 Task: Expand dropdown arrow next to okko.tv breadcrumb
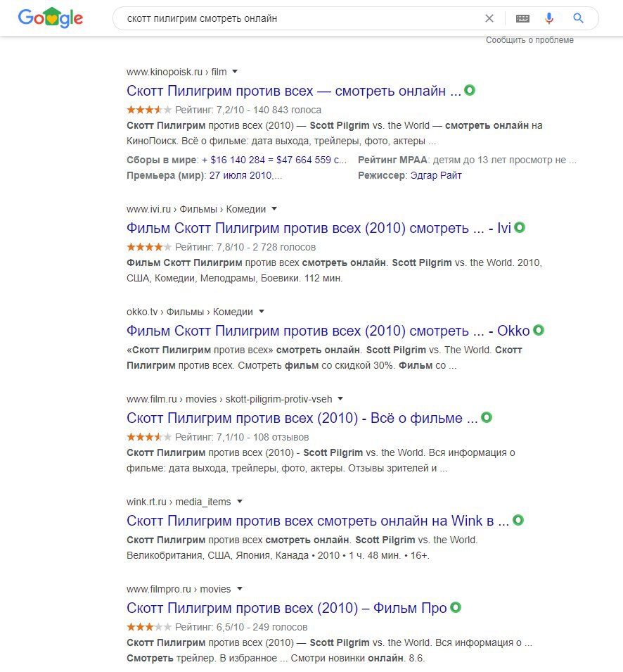[261, 312]
